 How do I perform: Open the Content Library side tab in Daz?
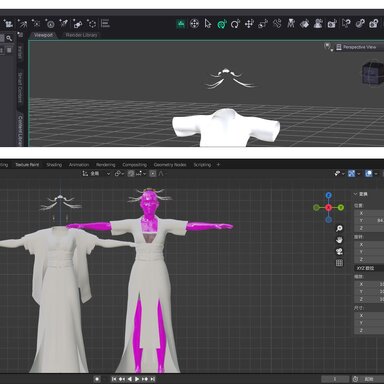pos(20,131)
